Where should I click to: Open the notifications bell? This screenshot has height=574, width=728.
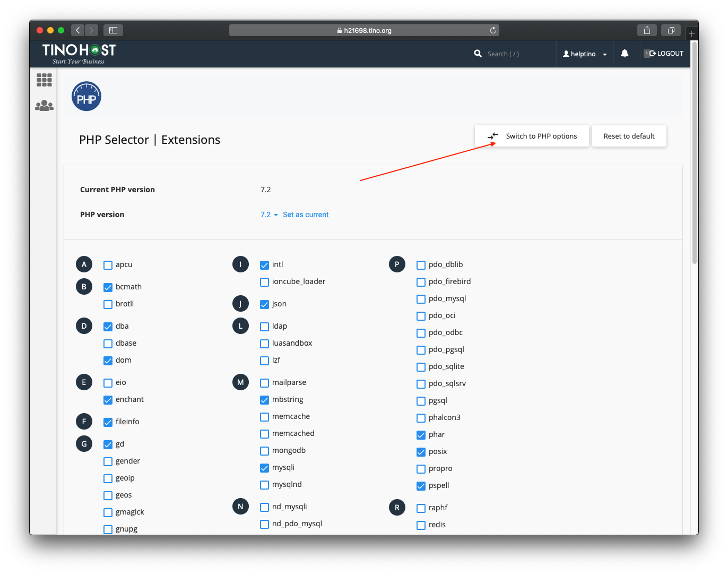pyautogui.click(x=625, y=54)
